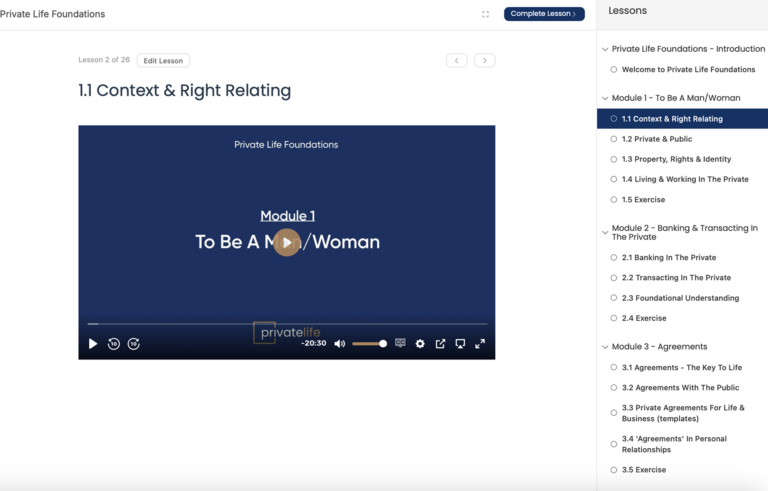Viewport: 768px width, 491px height.
Task: Open lesson 3.5 Exercise
Action: [644, 470]
